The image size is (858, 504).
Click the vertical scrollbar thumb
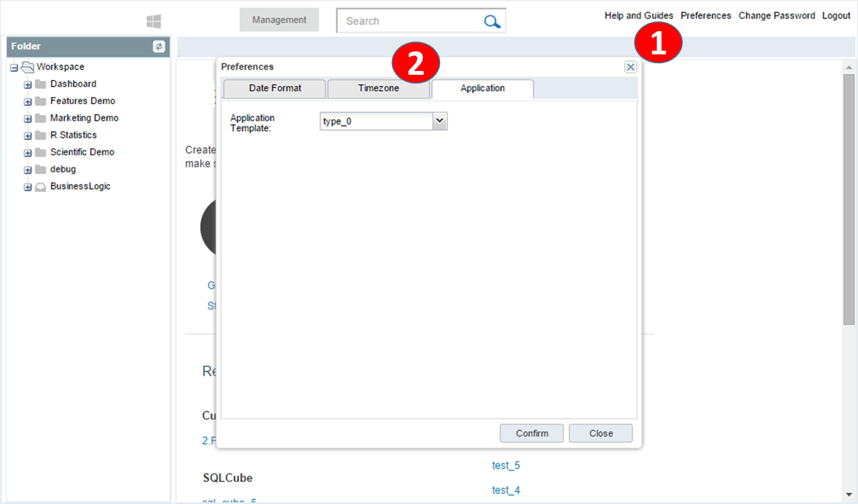coord(848,199)
